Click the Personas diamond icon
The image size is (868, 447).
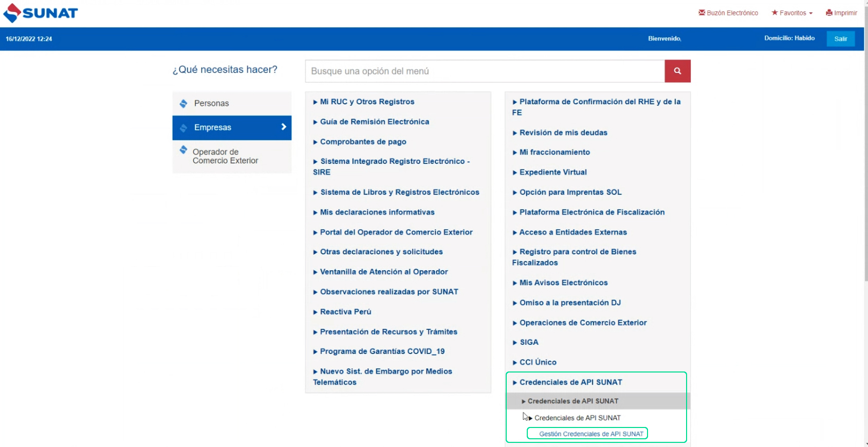click(x=183, y=104)
